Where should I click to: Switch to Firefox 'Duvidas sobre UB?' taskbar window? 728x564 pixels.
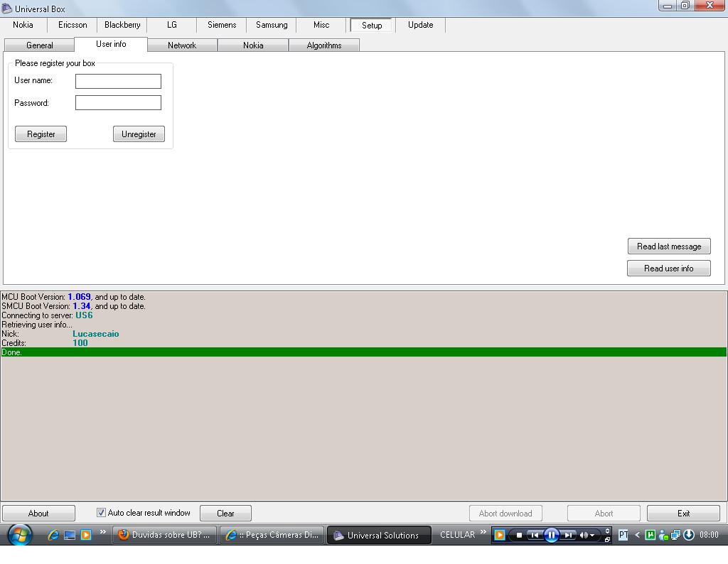point(164,535)
